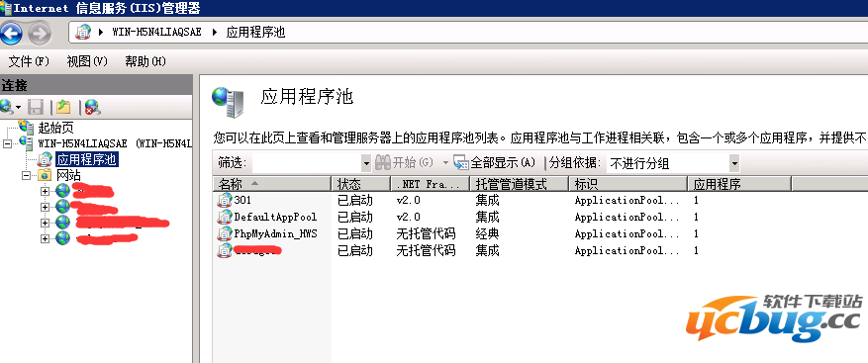The image size is (868, 363).
Task: Click the 应用程序池 tree node icon
Action: 45,160
